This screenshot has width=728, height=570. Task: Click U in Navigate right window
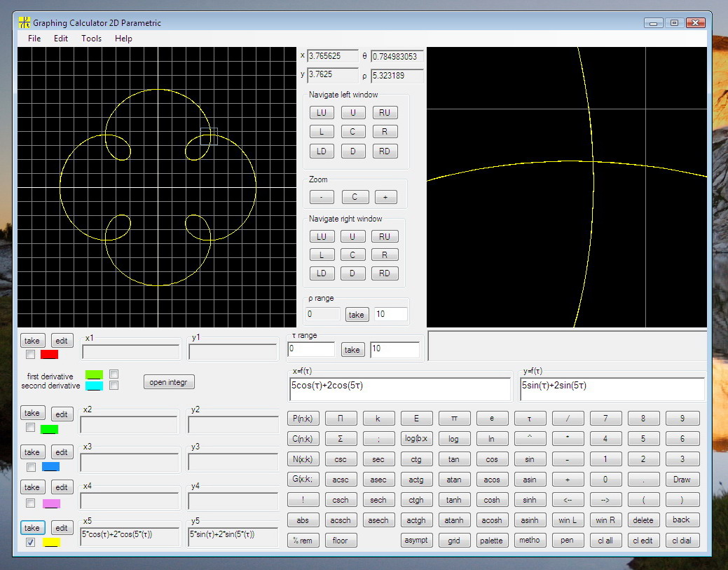click(352, 236)
